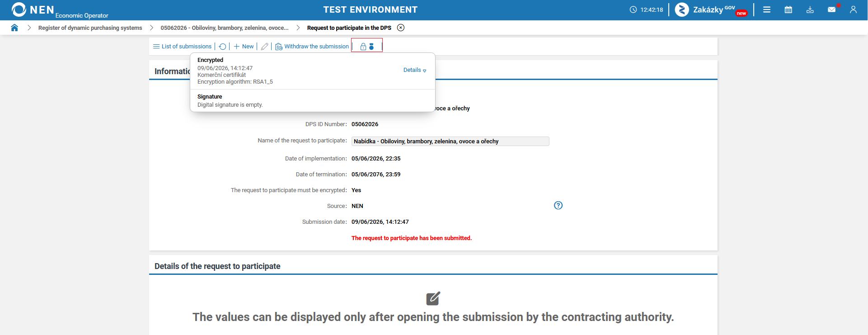Image resolution: width=868 pixels, height=335 pixels.
Task: Click the pencil edit icon
Action: [x=265, y=46]
